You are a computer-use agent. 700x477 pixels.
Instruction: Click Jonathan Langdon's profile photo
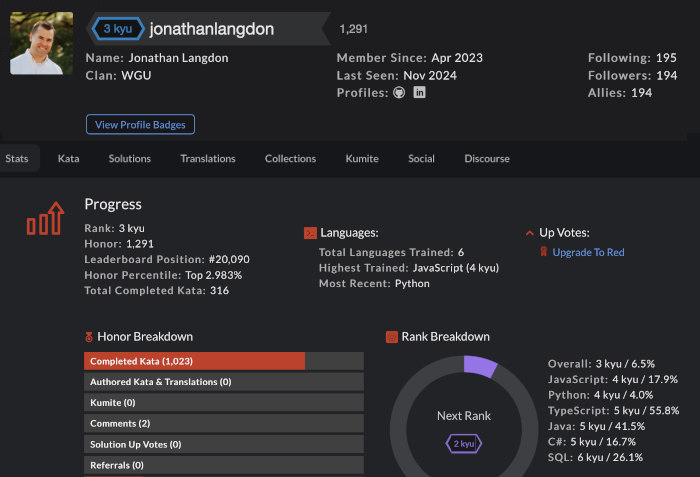click(x=42, y=43)
